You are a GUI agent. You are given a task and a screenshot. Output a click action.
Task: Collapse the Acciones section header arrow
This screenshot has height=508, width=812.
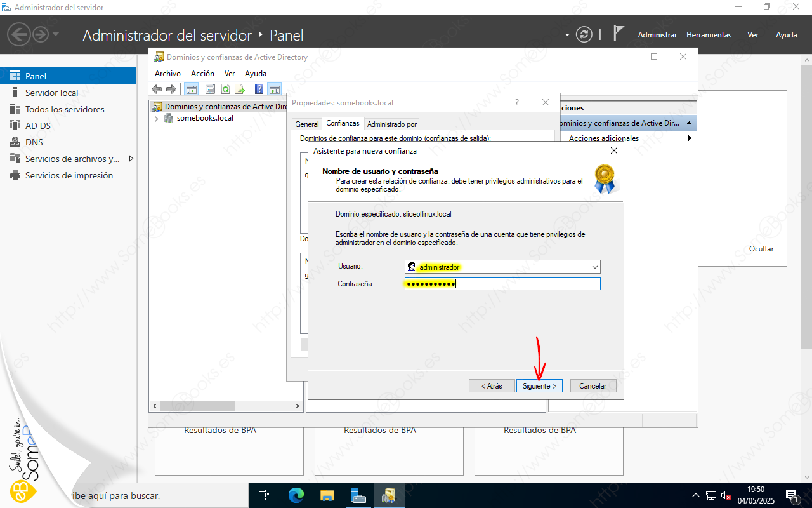pos(689,123)
